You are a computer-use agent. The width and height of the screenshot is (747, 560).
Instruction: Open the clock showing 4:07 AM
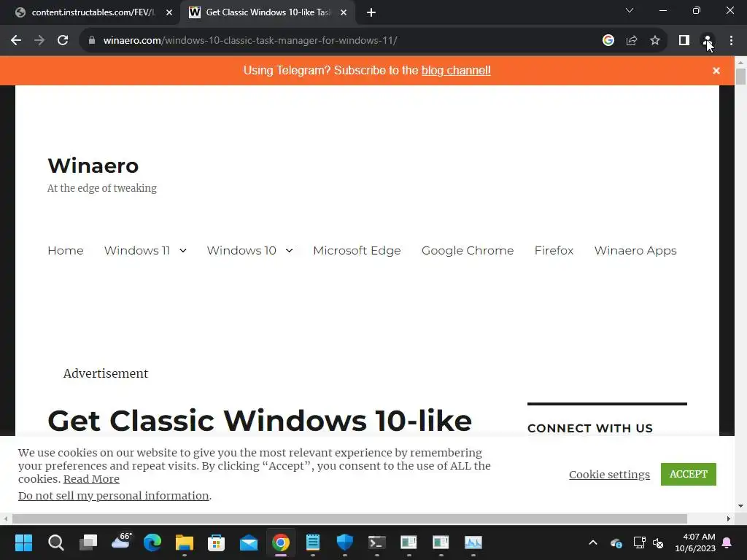(695, 542)
